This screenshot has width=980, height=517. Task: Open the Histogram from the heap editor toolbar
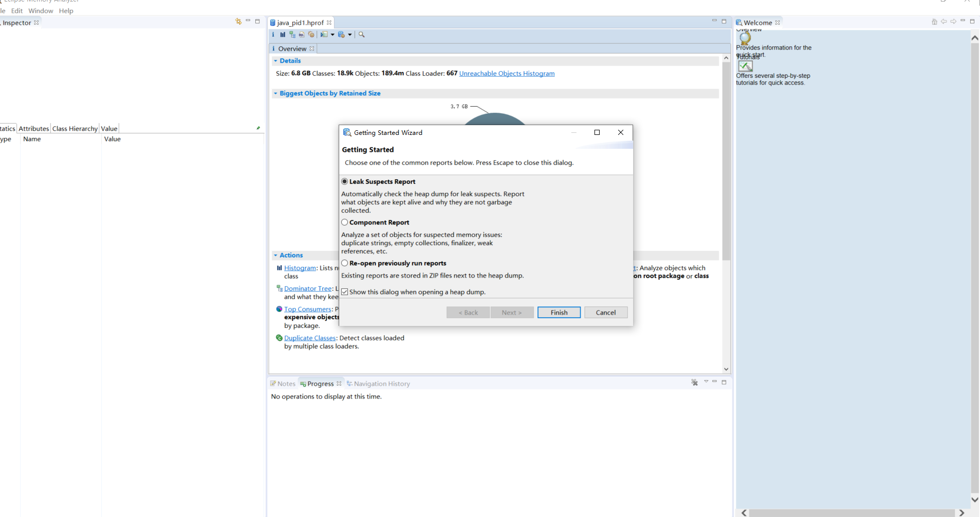[283, 35]
